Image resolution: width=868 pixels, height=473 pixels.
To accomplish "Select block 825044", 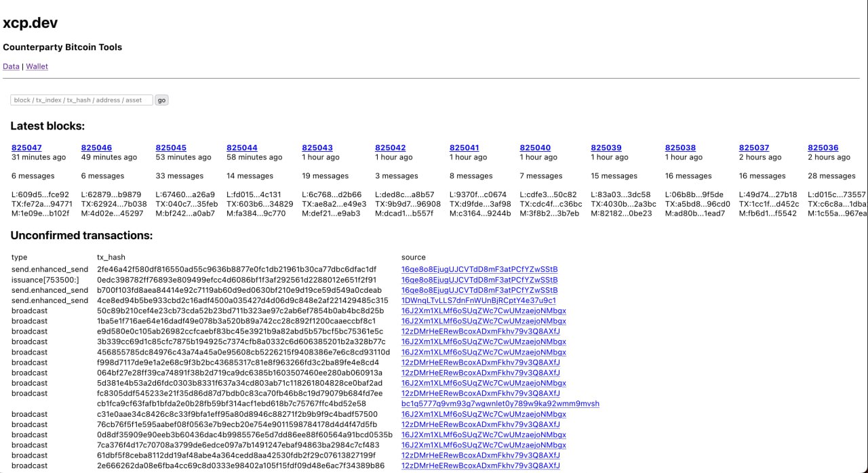I will pos(242,148).
